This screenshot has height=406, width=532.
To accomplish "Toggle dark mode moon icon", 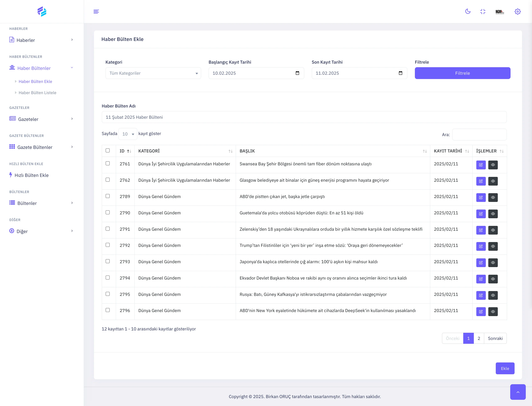I will coord(468,11).
